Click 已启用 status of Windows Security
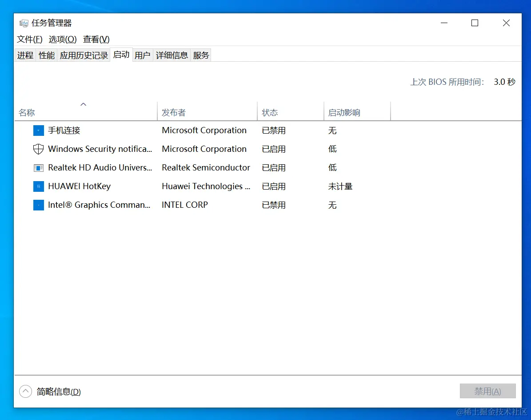The width and height of the screenshot is (531, 420). click(x=274, y=149)
